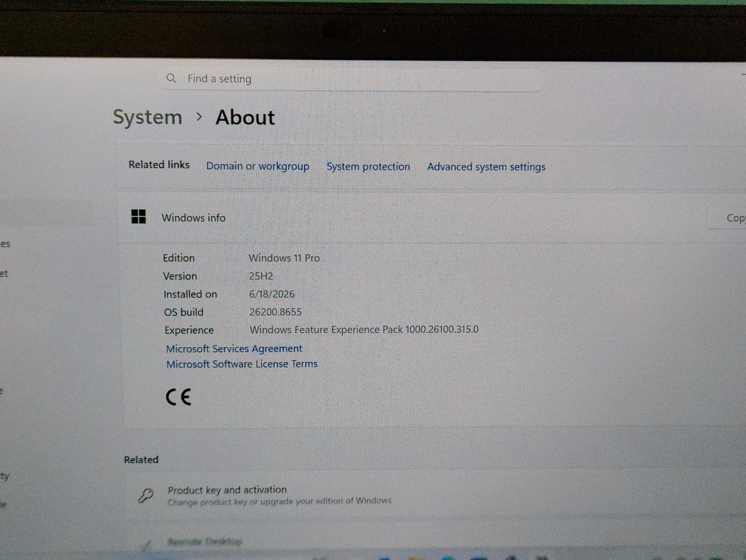Click the Edition label
The height and width of the screenshot is (560, 746).
[179, 258]
